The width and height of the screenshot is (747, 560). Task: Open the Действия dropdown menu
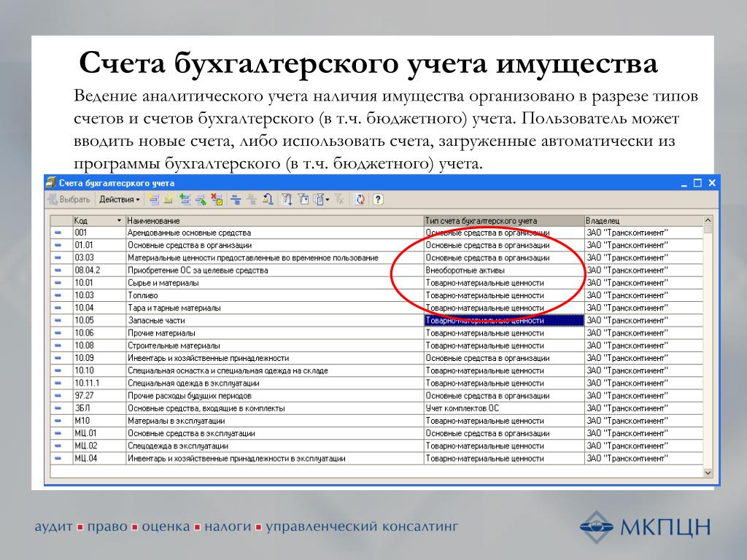tap(120, 199)
